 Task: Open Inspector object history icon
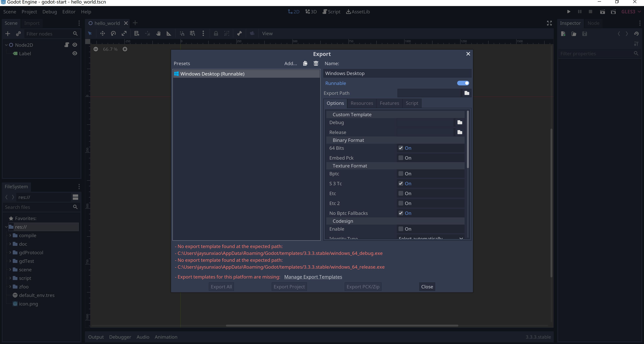(636, 34)
